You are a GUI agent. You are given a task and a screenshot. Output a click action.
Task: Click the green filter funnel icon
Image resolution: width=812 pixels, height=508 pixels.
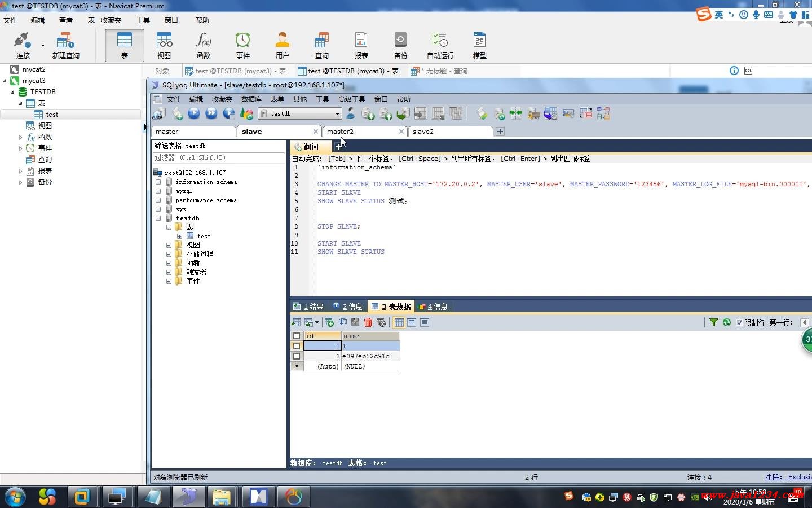tap(713, 322)
